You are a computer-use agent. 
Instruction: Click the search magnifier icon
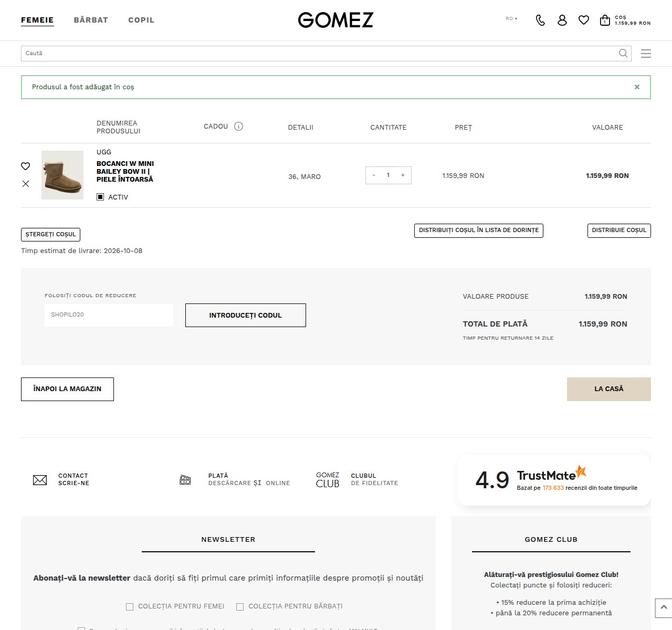[623, 53]
